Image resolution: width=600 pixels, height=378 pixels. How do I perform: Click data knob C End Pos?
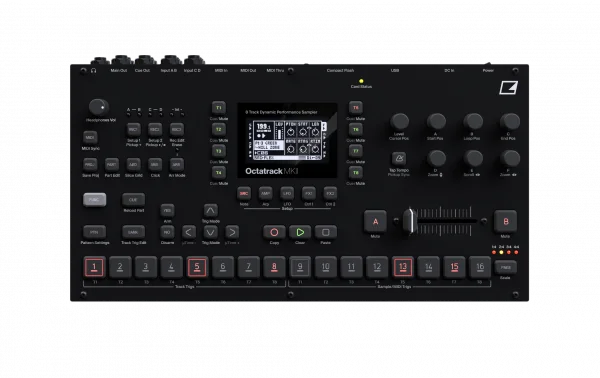pos(510,121)
